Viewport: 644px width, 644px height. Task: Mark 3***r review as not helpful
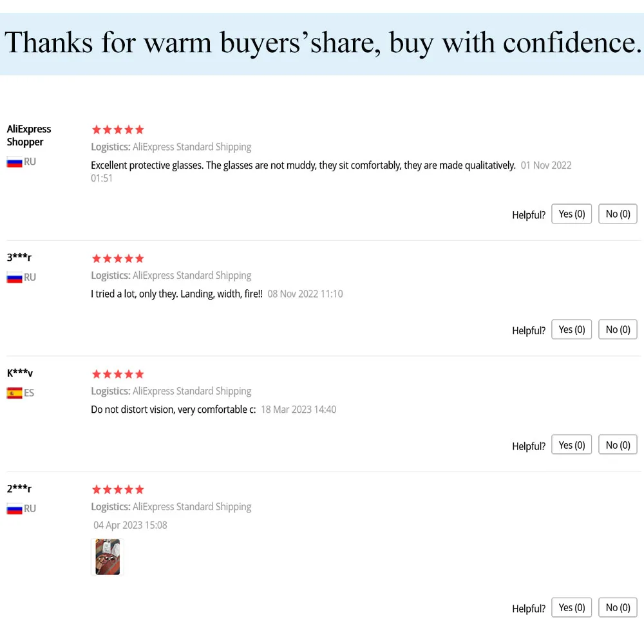coord(618,329)
